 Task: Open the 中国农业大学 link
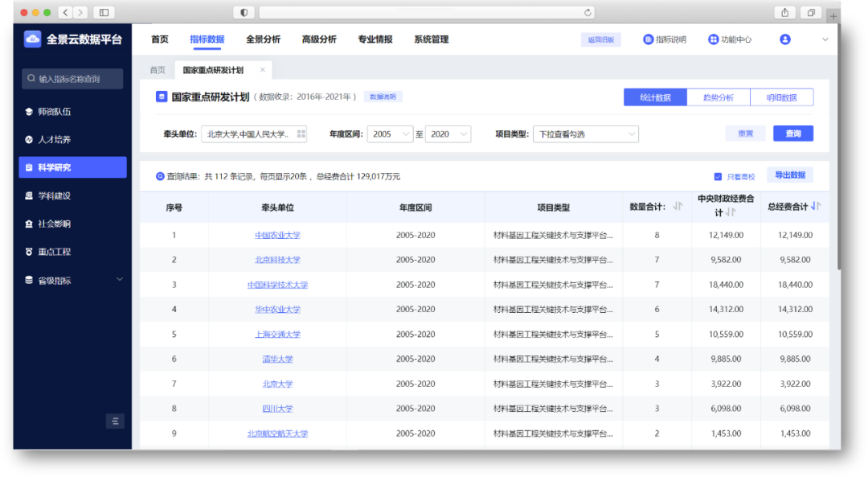pyautogui.click(x=277, y=236)
